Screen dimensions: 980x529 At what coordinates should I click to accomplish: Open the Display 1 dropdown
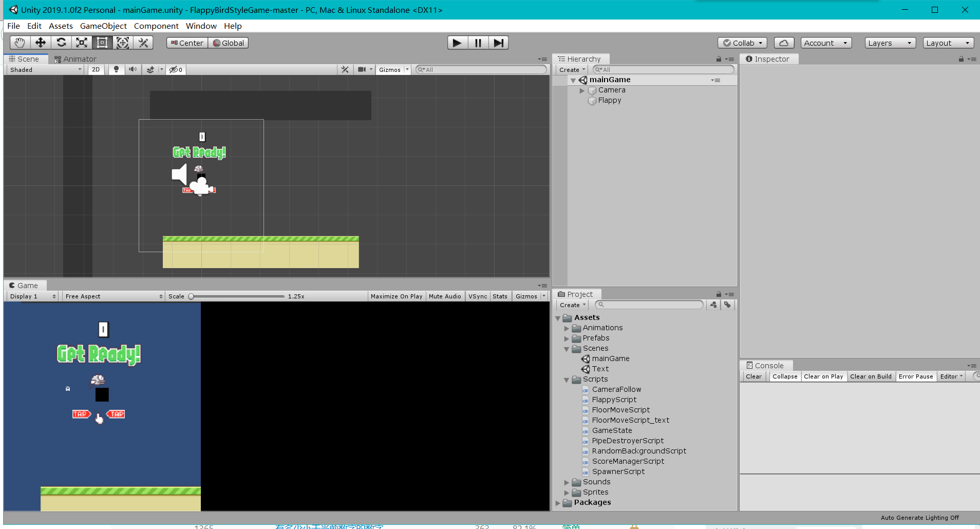point(32,296)
